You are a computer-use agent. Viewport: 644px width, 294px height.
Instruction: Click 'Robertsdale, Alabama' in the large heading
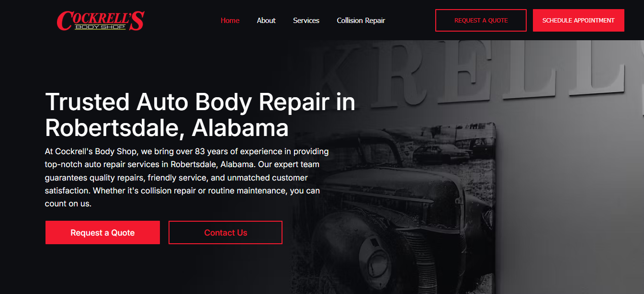(167, 127)
